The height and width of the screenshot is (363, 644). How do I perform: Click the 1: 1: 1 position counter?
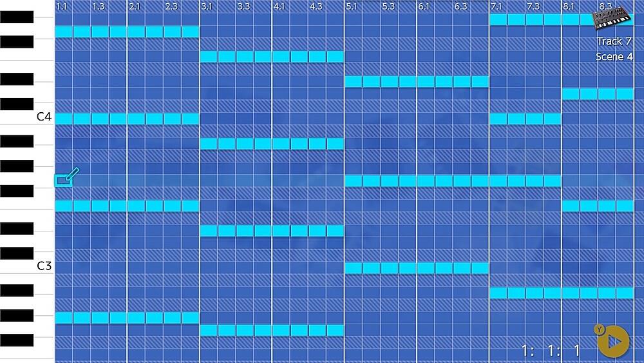click(551, 350)
